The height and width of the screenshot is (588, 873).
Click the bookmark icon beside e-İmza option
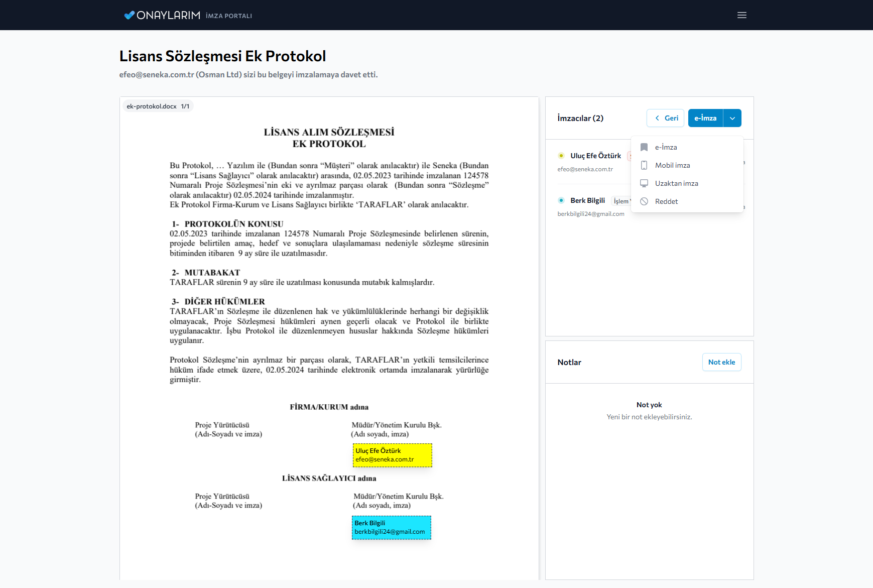pyautogui.click(x=644, y=147)
